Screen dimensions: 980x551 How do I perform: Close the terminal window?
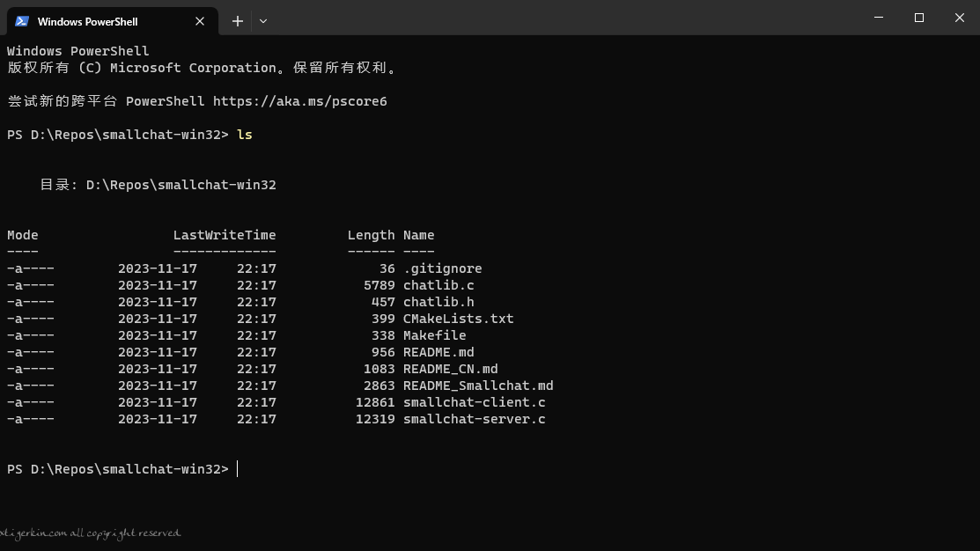click(960, 18)
